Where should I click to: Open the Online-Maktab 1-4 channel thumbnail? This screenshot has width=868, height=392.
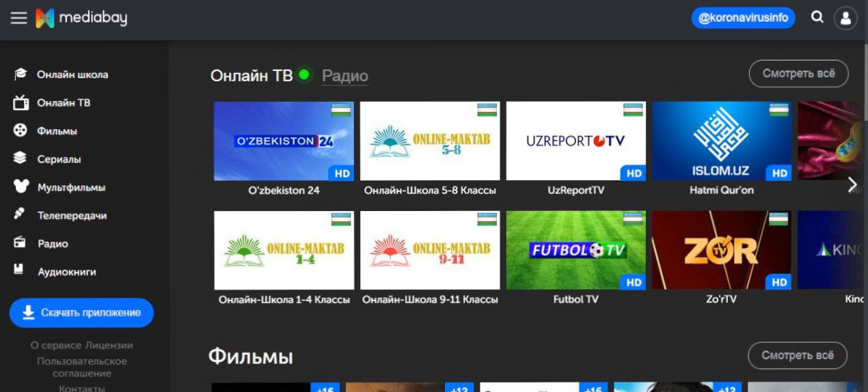[284, 250]
